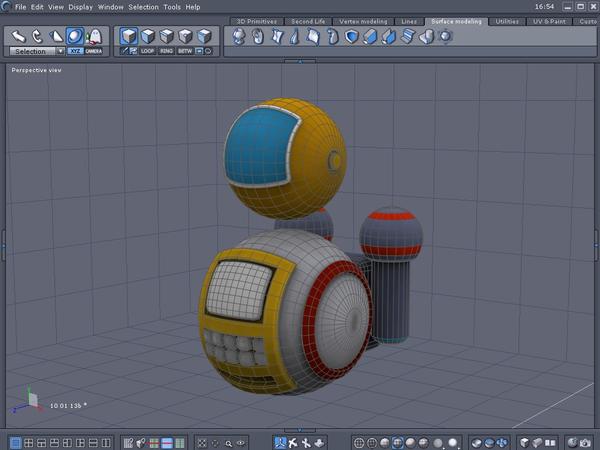Switch to the Utilities tab
Viewport: 600px width, 450px height.
[x=507, y=21]
